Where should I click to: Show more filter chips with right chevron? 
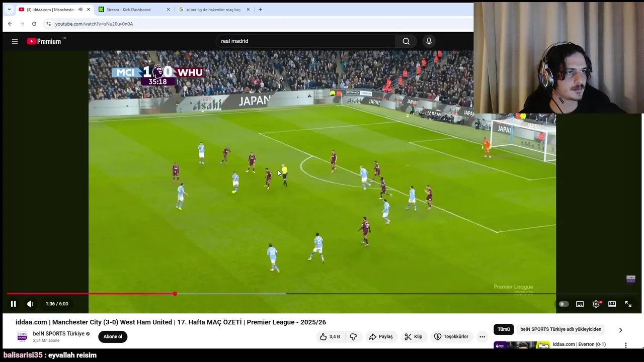coord(620,330)
